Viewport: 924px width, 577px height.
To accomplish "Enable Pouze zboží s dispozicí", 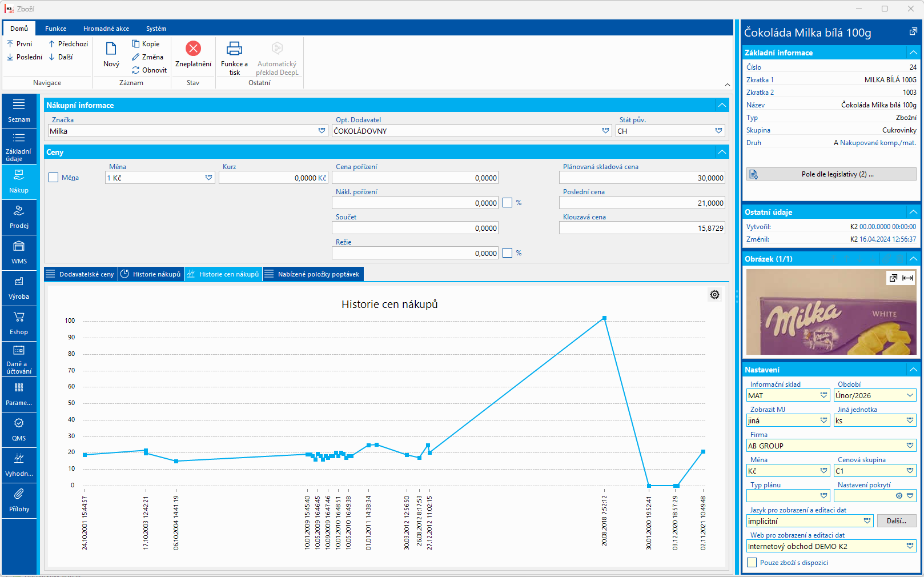I will (752, 563).
